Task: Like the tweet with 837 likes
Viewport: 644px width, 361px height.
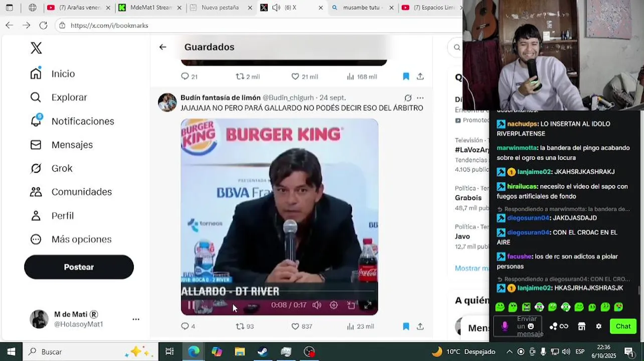Action: [302, 326]
